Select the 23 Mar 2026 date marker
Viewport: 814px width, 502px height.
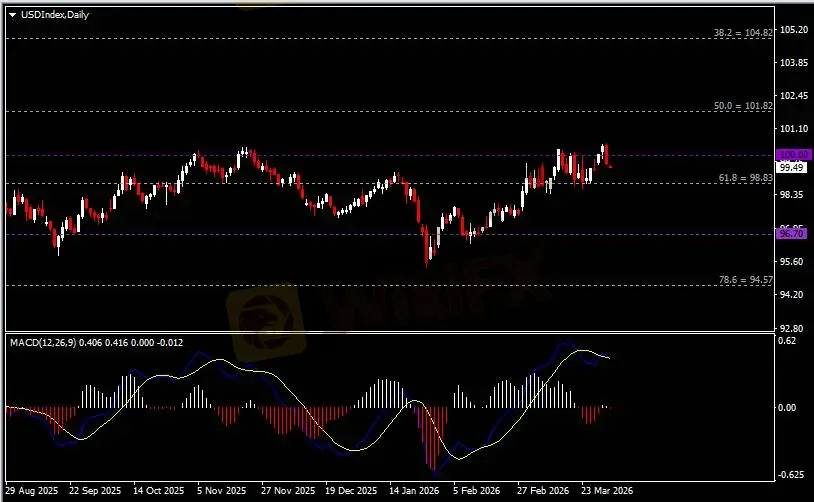pyautogui.click(x=606, y=492)
